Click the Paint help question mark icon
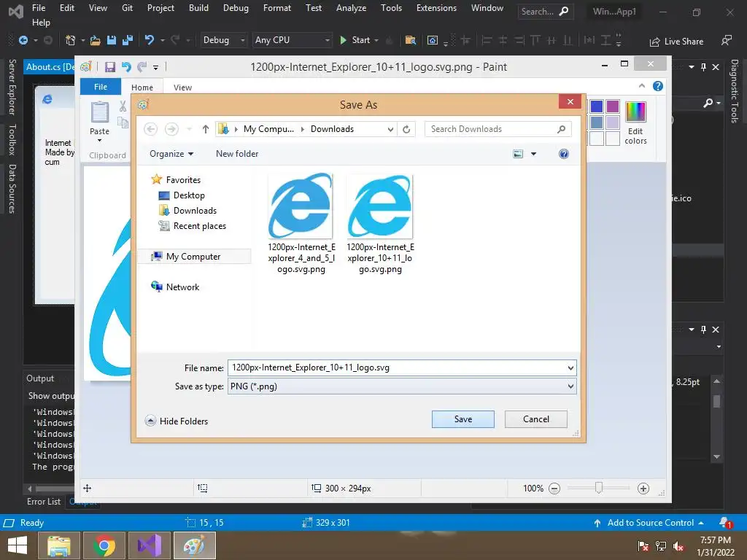The height and width of the screenshot is (560, 747). 658,86
